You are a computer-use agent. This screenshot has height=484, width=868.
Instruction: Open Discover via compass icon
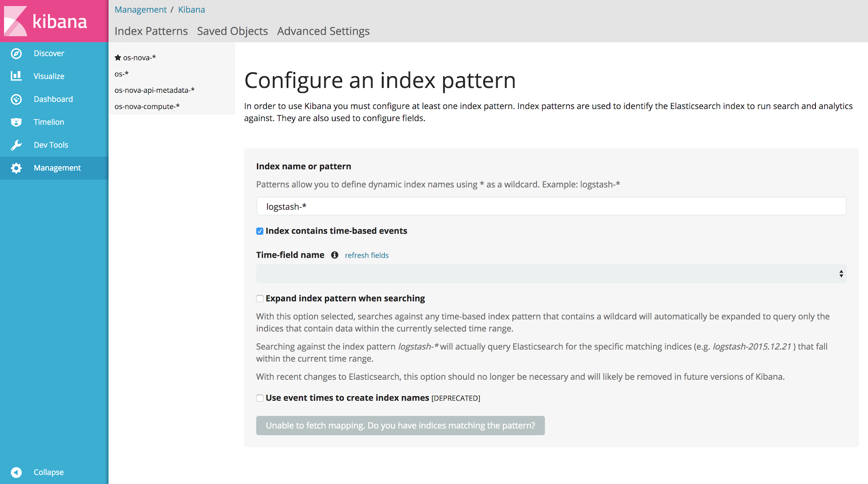tap(16, 53)
